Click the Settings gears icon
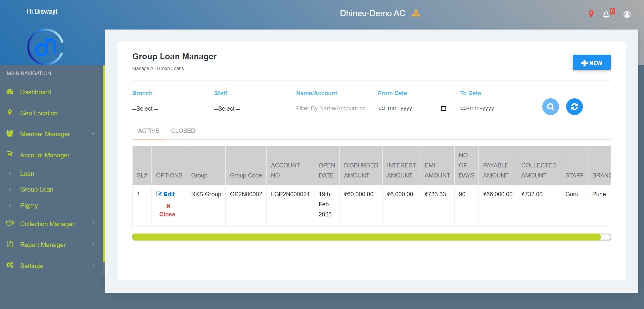 pos(10,265)
